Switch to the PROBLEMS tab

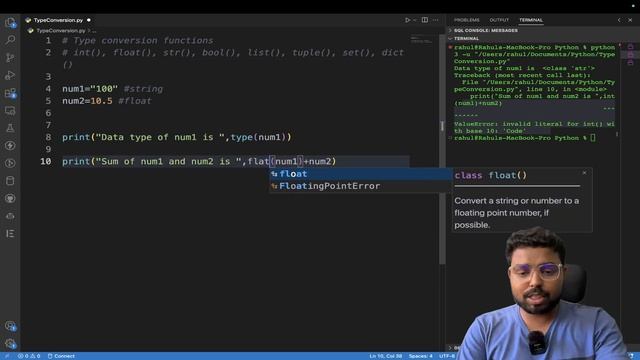coord(467,20)
